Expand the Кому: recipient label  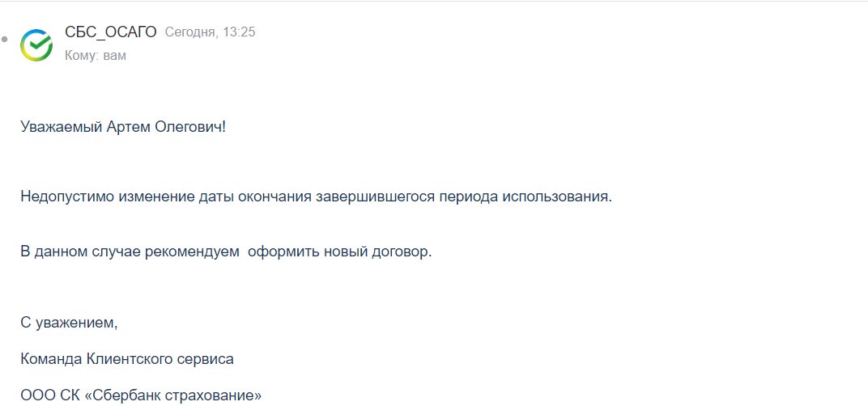[82, 56]
